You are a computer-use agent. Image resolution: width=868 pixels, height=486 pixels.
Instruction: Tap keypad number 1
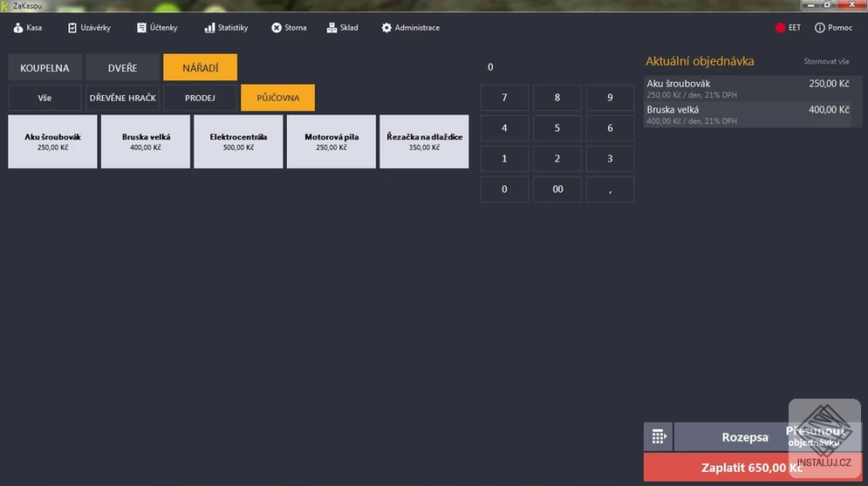(x=504, y=159)
